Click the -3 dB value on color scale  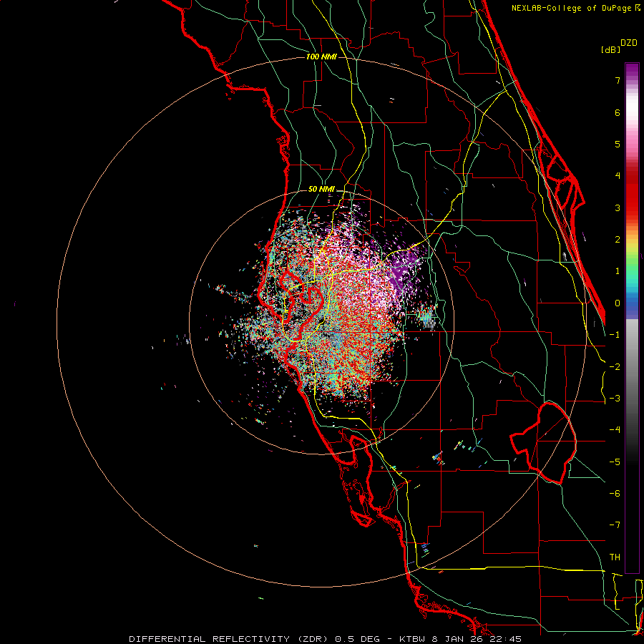(615, 399)
